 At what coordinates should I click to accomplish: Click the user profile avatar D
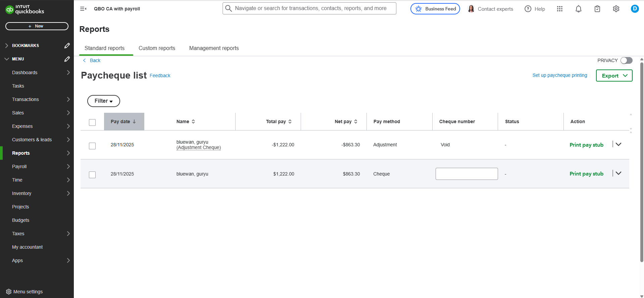point(634,9)
